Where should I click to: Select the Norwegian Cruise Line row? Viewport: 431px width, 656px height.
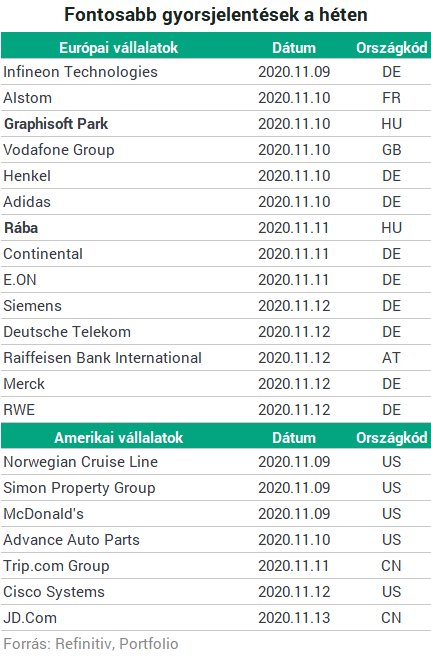(216, 462)
